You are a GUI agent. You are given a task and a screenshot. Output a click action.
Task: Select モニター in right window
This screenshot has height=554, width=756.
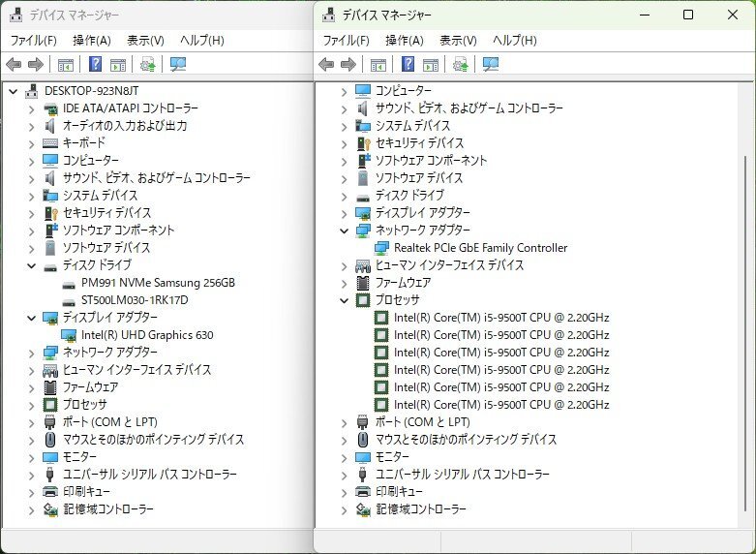(392, 456)
